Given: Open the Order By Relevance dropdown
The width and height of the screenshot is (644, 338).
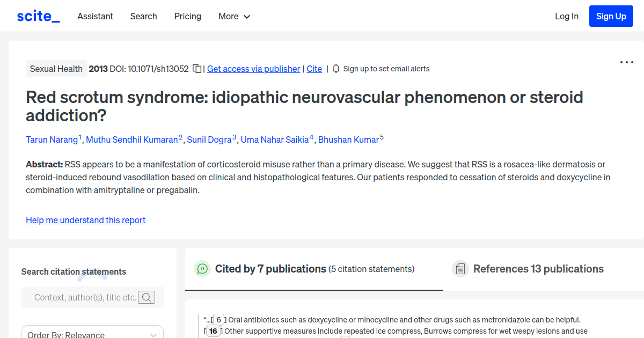Looking at the screenshot, I should (x=92, y=333).
